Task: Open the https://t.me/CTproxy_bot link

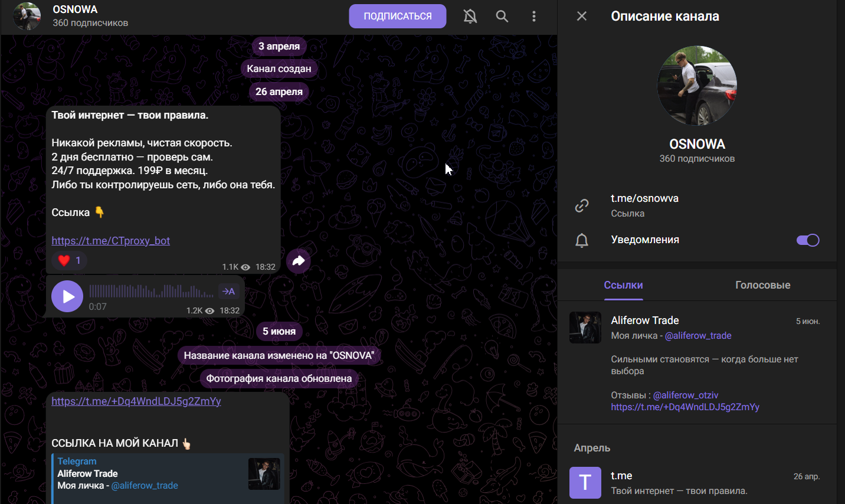Action: tap(110, 240)
